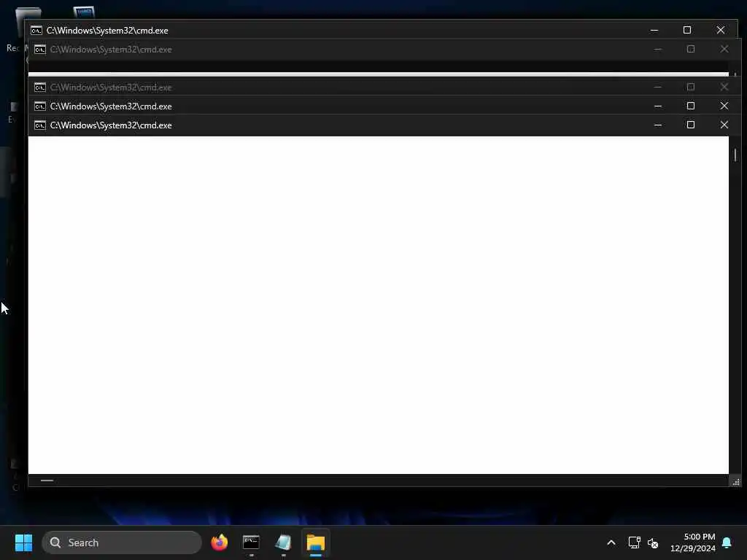This screenshot has width=747, height=560.
Task: Open the Command Prompt taskbar icon
Action: [251, 542]
